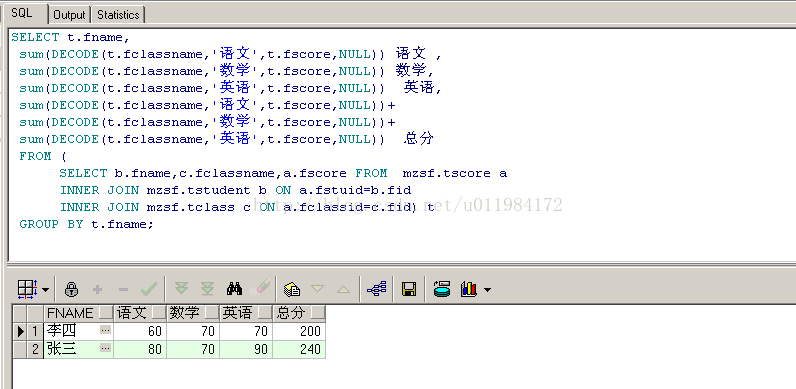Click sort button in FNAME header
This screenshot has height=389, width=796.
pos(106,312)
